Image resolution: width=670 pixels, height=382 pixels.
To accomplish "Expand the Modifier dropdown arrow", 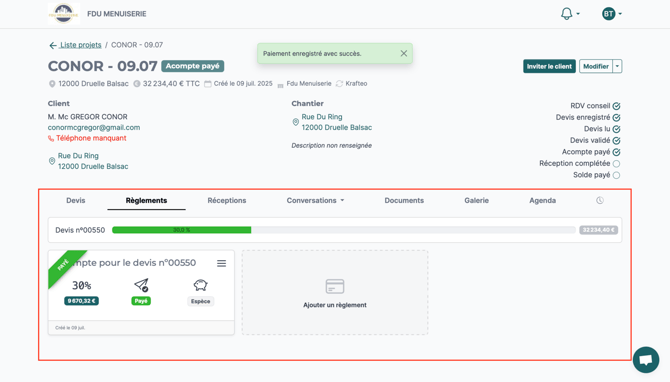I will [x=617, y=66].
